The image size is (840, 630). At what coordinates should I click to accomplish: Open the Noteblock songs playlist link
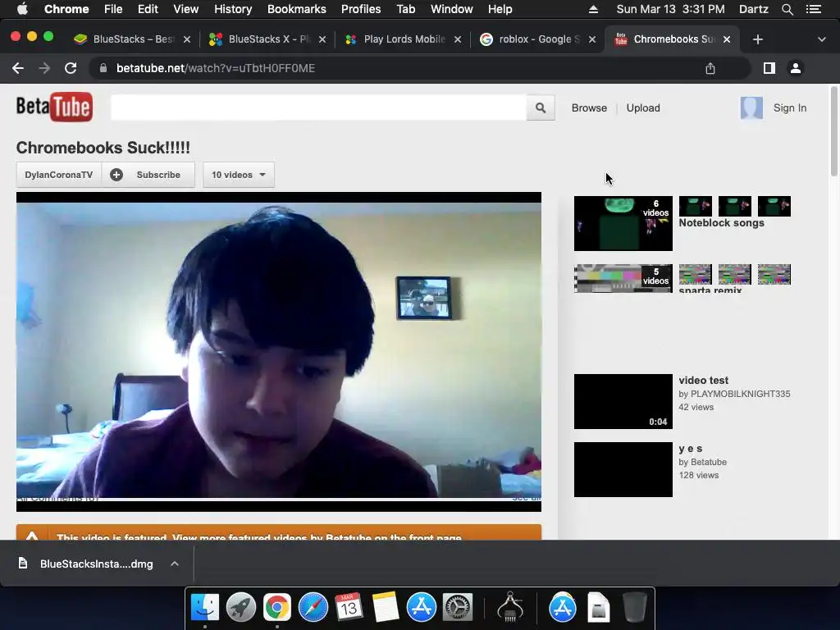pyautogui.click(x=721, y=223)
